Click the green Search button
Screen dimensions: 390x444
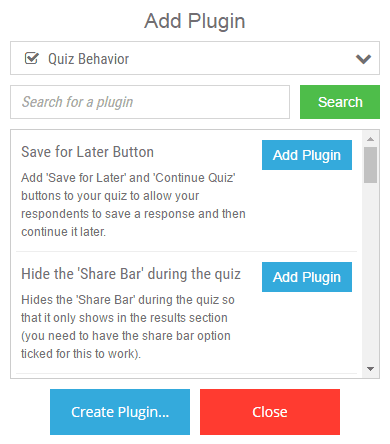pos(340,102)
